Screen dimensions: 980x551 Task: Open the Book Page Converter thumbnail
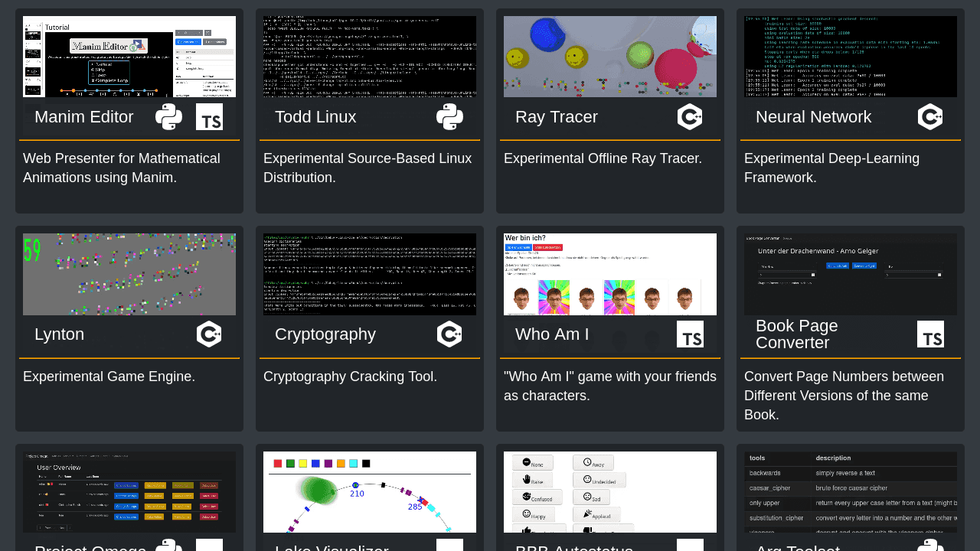tap(851, 274)
